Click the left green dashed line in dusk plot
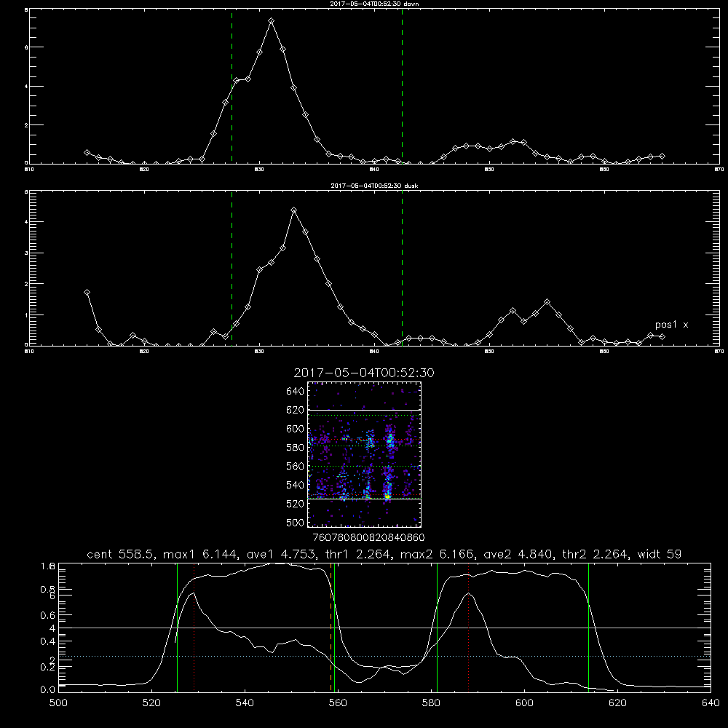728x728 pixels. point(232,268)
